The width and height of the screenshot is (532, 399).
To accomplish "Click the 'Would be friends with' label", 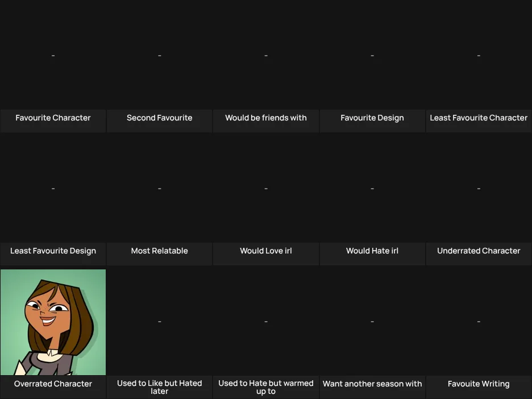I will coord(266,118).
